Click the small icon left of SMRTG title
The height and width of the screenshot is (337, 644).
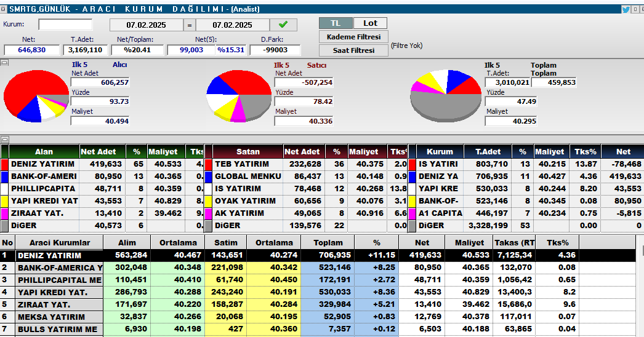click(3, 9)
